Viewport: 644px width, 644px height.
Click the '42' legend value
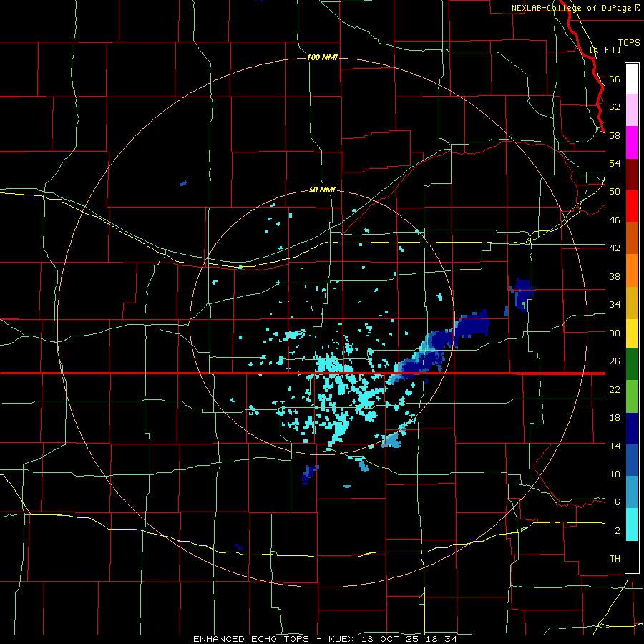tap(615, 248)
